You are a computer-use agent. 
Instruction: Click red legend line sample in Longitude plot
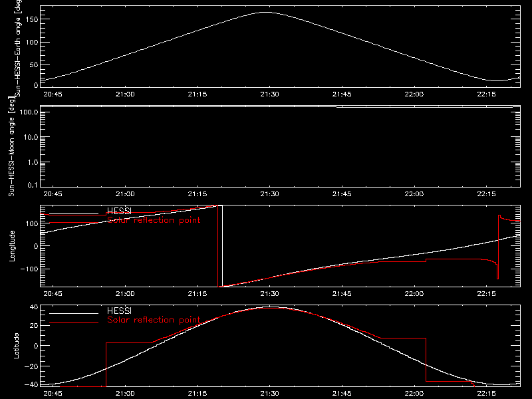(74, 223)
